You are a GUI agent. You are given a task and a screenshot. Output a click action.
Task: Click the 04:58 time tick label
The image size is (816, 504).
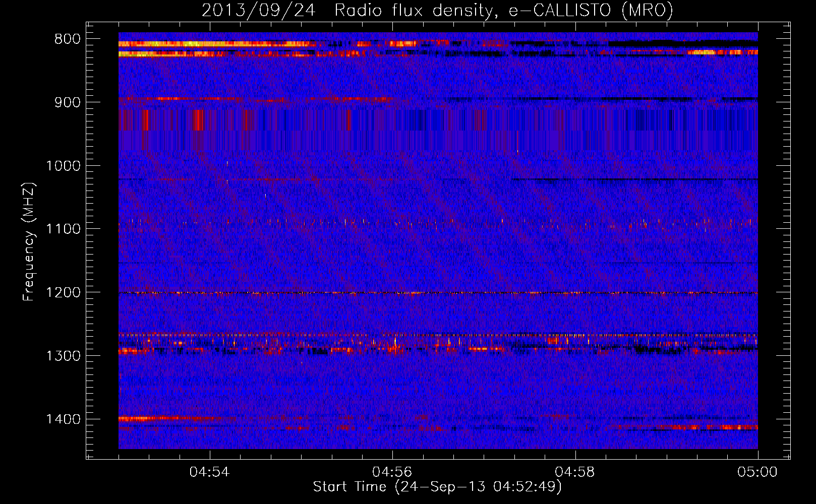click(x=575, y=472)
